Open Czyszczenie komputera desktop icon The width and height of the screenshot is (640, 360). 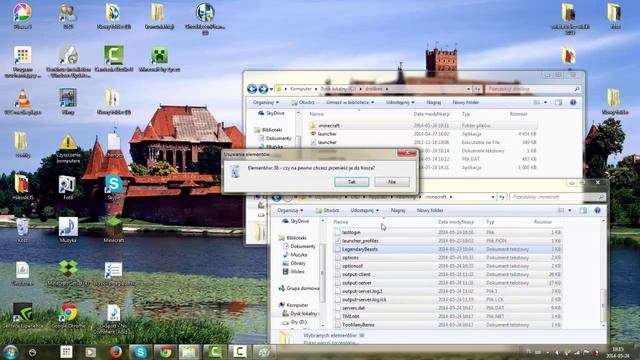click(x=68, y=148)
